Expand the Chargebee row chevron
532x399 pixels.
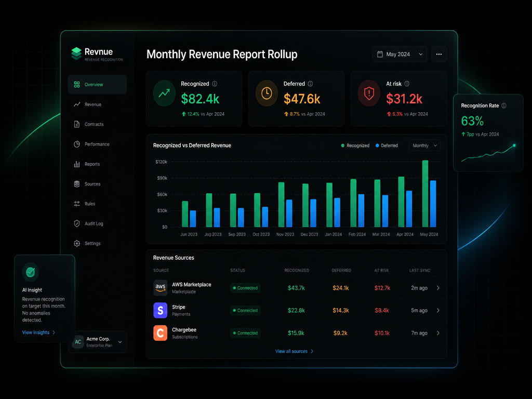438,333
